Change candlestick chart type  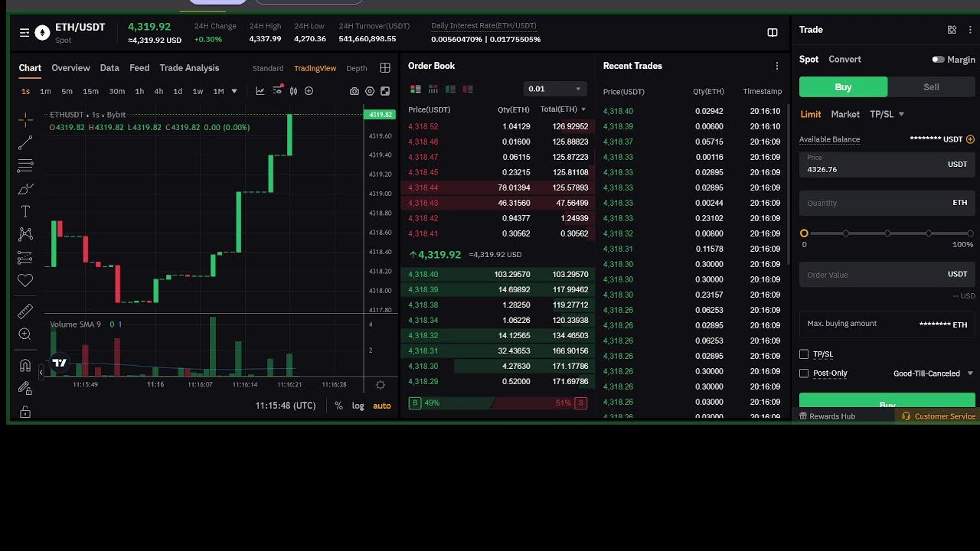point(293,91)
